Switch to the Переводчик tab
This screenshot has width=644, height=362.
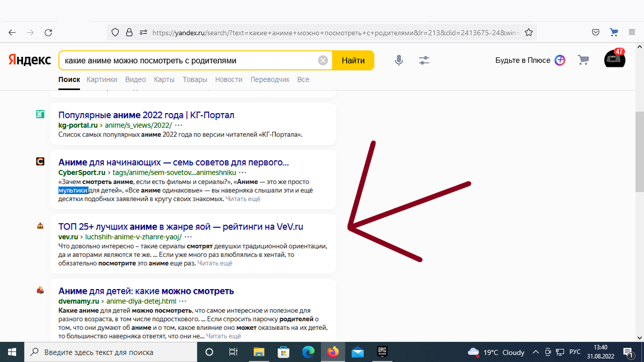270,79
